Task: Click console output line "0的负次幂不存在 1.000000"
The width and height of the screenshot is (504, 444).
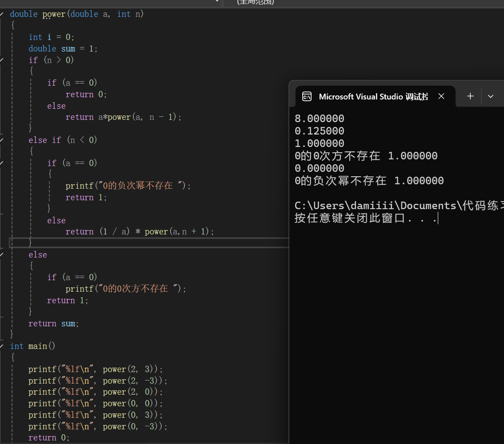Action: 369,181
